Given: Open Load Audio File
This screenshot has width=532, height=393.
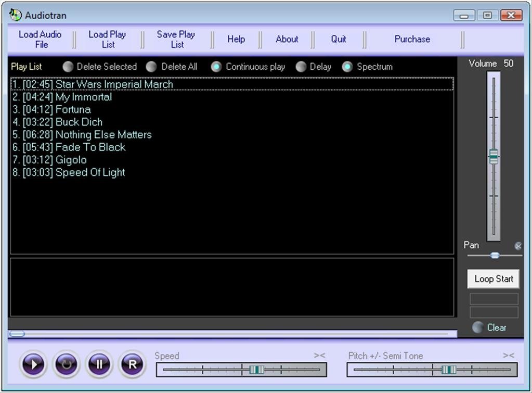Looking at the screenshot, I should 41,40.
